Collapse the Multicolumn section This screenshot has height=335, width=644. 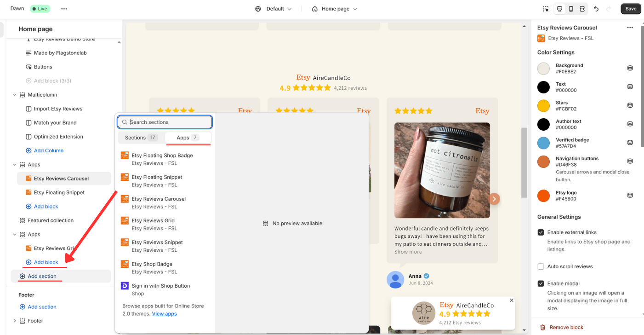click(x=14, y=95)
